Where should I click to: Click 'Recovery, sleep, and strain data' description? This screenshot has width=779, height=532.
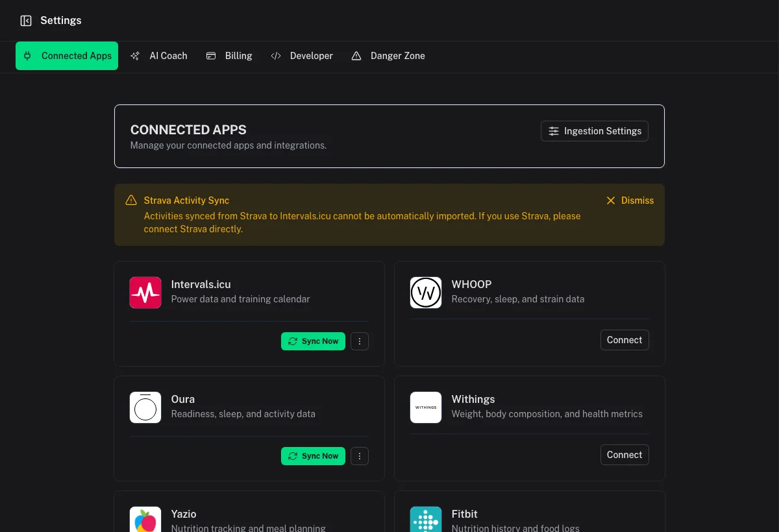pyautogui.click(x=518, y=299)
